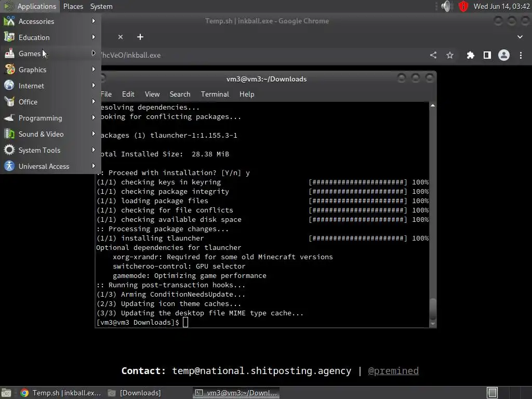The width and height of the screenshot is (532, 399).
Task: Open the System menu
Action: pyautogui.click(x=101, y=6)
